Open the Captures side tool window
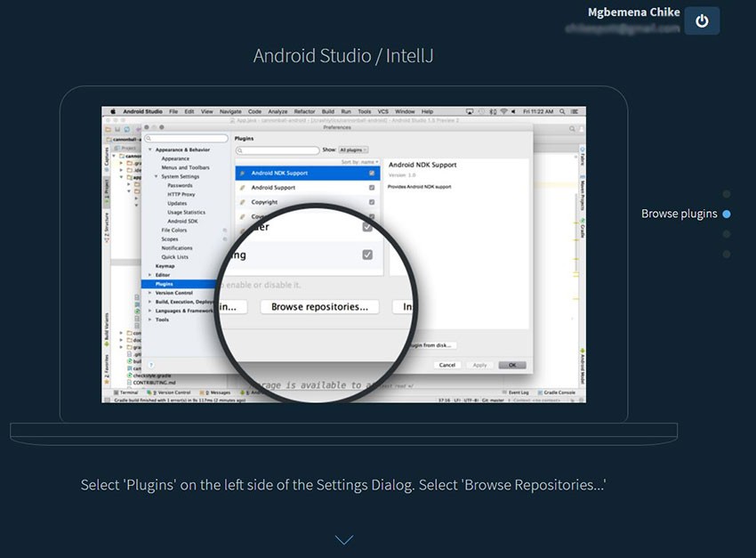The image size is (756, 558). pos(107,159)
